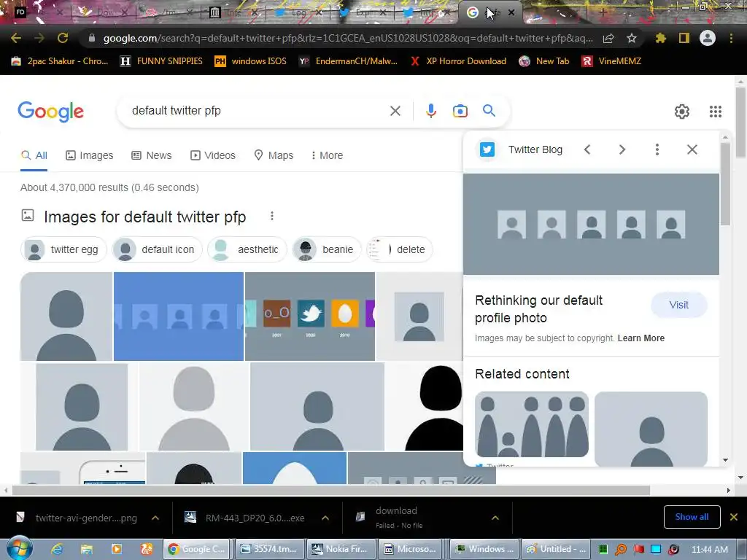Go to next image in Twitter Blog panel
Image resolution: width=747 pixels, height=560 pixels.
(622, 149)
